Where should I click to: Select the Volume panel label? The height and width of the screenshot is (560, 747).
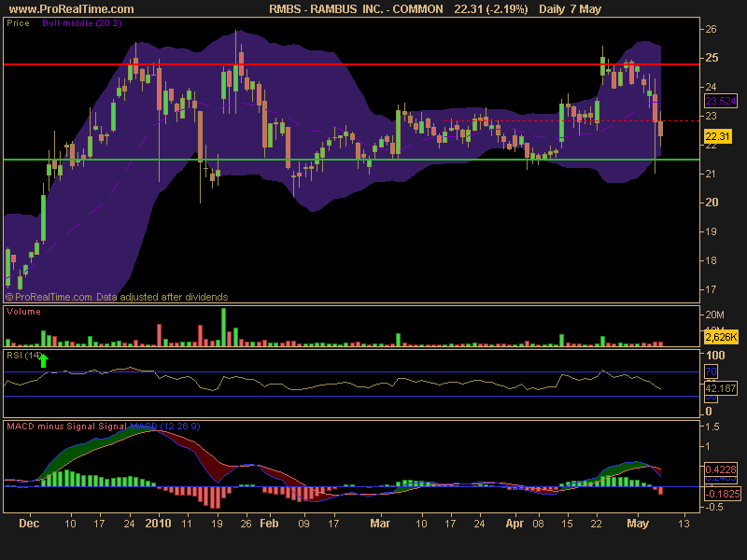(x=24, y=312)
